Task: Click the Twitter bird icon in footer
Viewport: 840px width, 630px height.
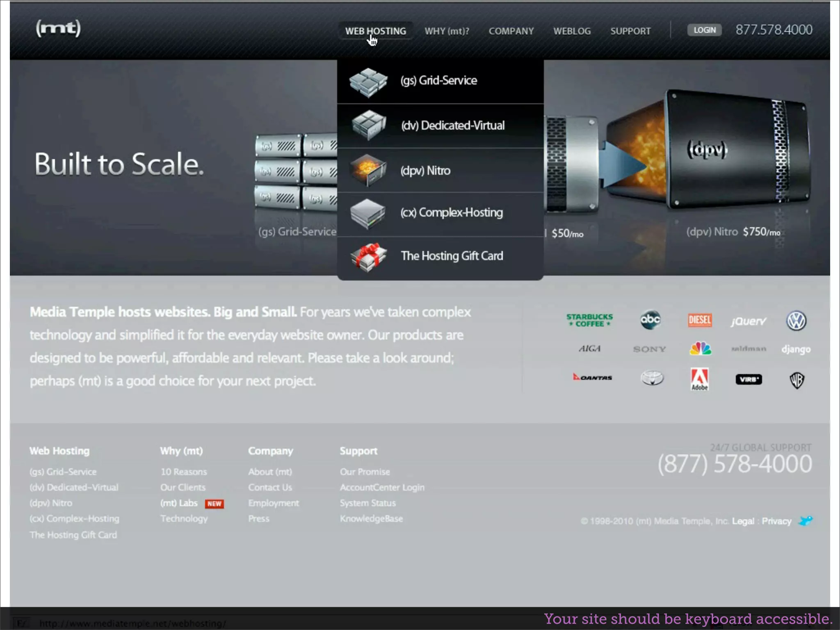Action: coord(805,521)
